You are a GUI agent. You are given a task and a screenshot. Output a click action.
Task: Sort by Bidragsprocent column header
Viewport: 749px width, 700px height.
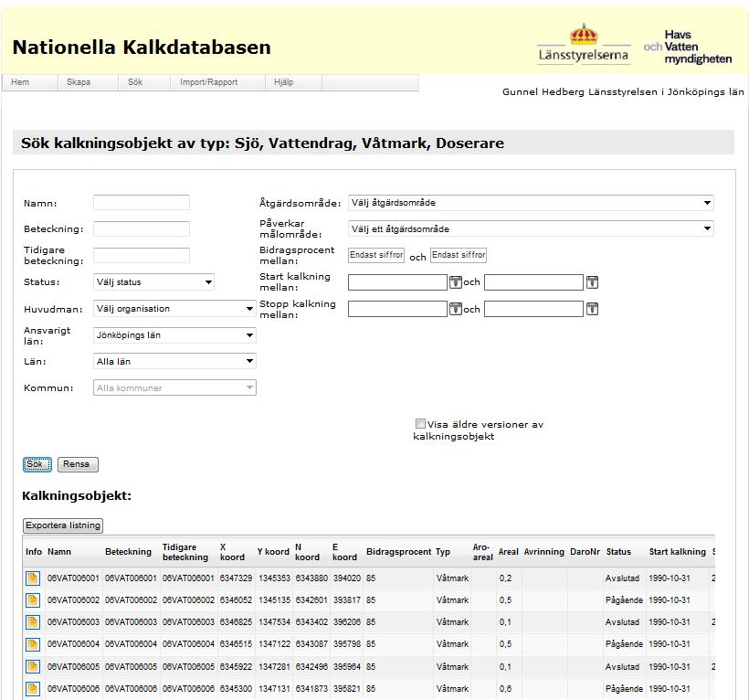[x=398, y=552]
